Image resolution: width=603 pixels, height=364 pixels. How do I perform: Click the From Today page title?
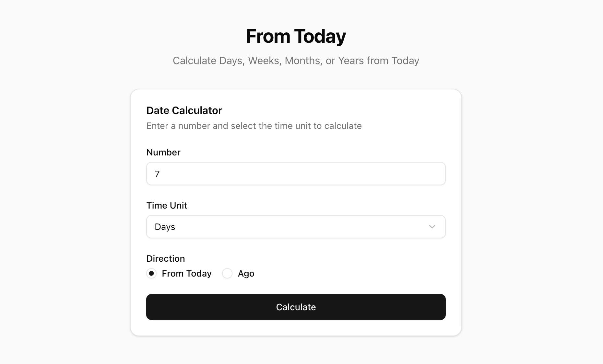pyautogui.click(x=296, y=36)
